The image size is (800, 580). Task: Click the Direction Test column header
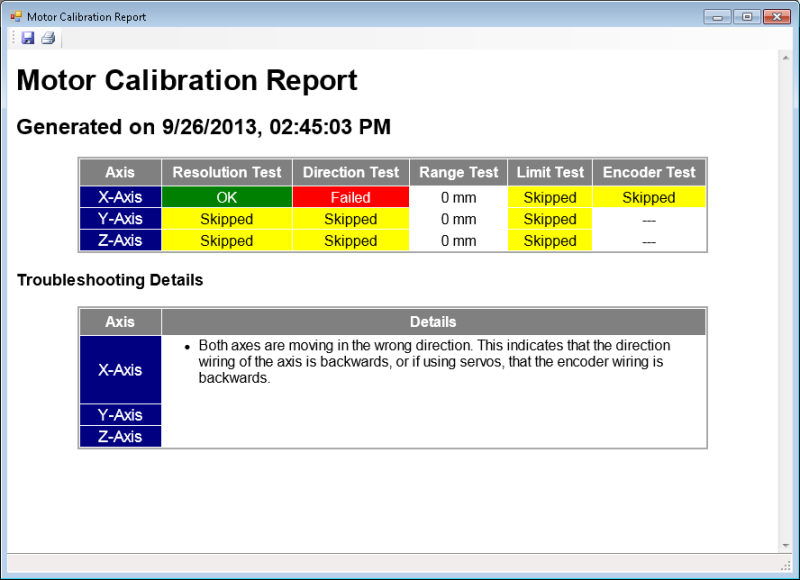point(350,172)
